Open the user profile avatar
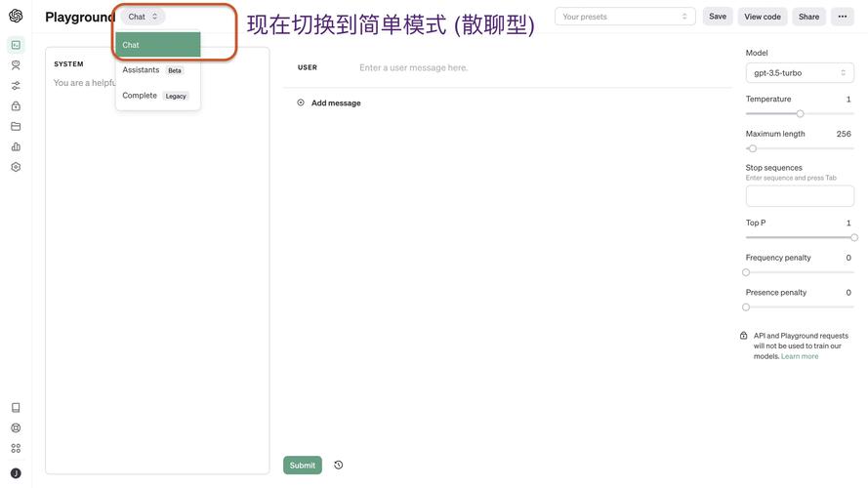 click(16, 473)
